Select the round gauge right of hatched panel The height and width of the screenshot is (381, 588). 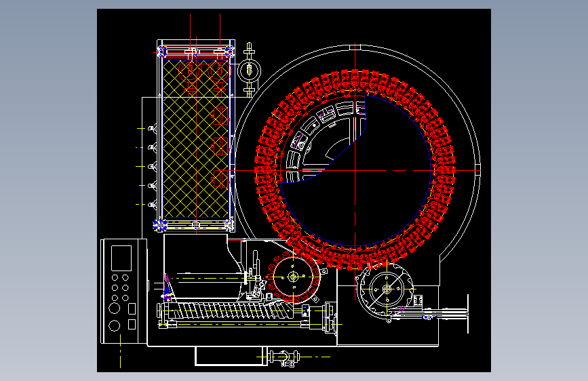coord(249,70)
